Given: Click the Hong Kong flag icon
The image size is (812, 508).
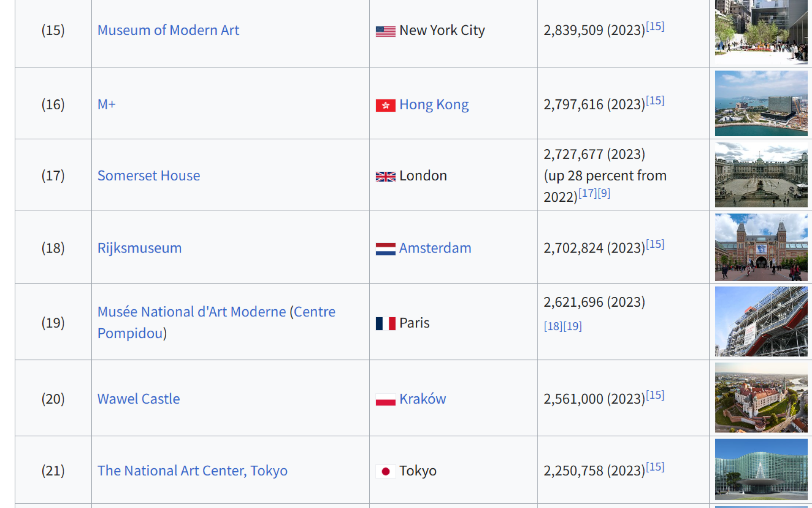Looking at the screenshot, I should (x=385, y=105).
